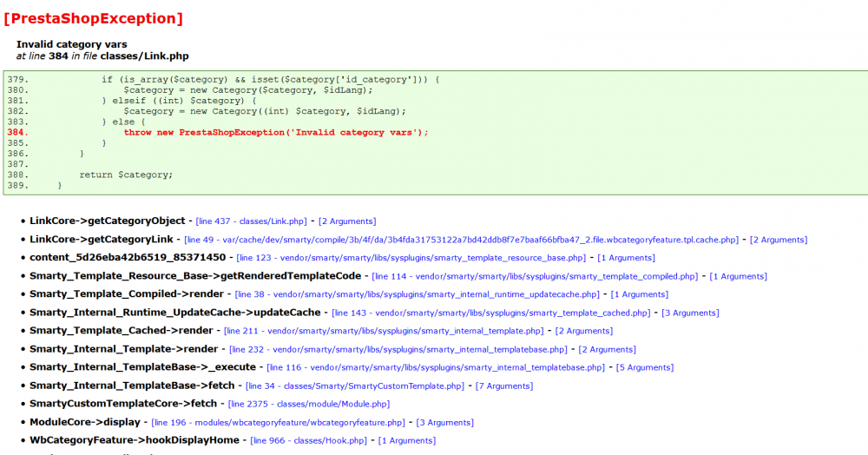
Task: Show 5 Arguments for _execute
Action: point(645,367)
